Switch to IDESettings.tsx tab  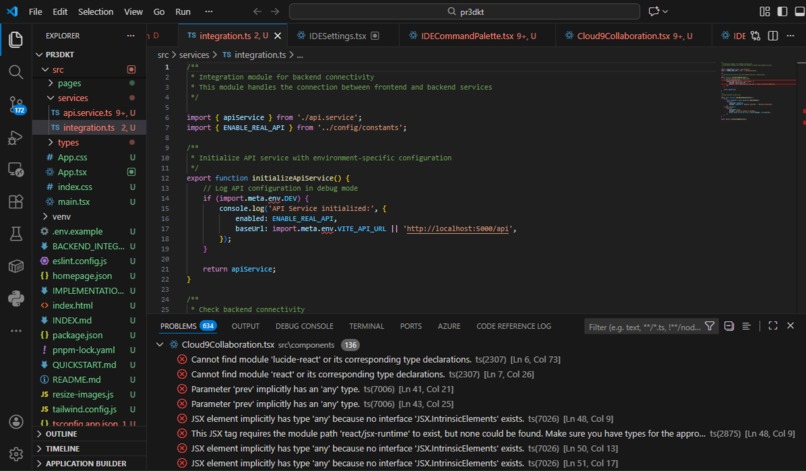338,35
